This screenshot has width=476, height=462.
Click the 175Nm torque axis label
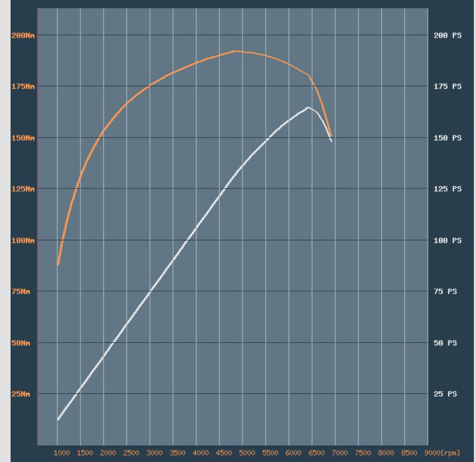coord(23,86)
